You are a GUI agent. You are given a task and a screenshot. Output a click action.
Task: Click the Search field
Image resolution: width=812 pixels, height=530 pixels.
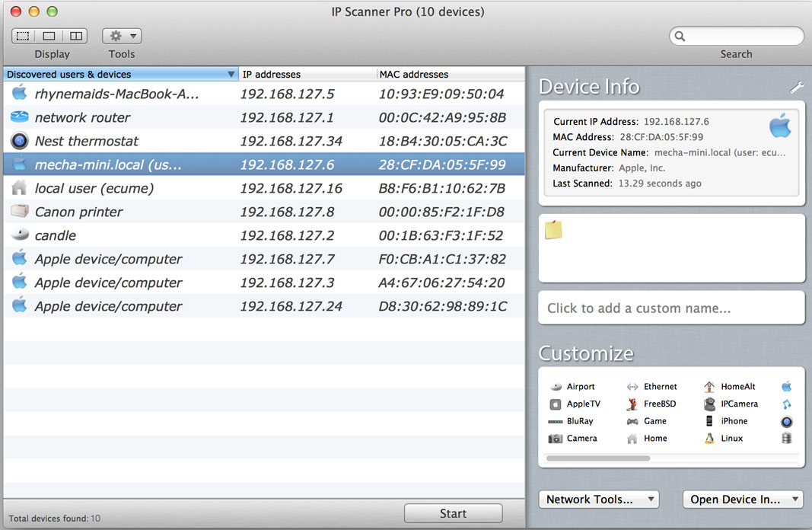pyautogui.click(x=736, y=36)
